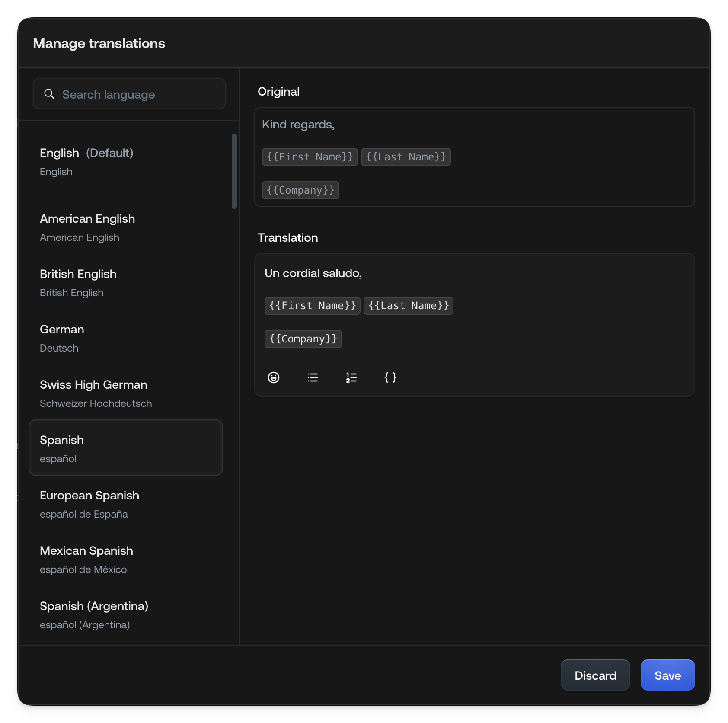Viewport: 728px width, 723px height.
Task: Click the search magnifier icon
Action: click(x=49, y=94)
